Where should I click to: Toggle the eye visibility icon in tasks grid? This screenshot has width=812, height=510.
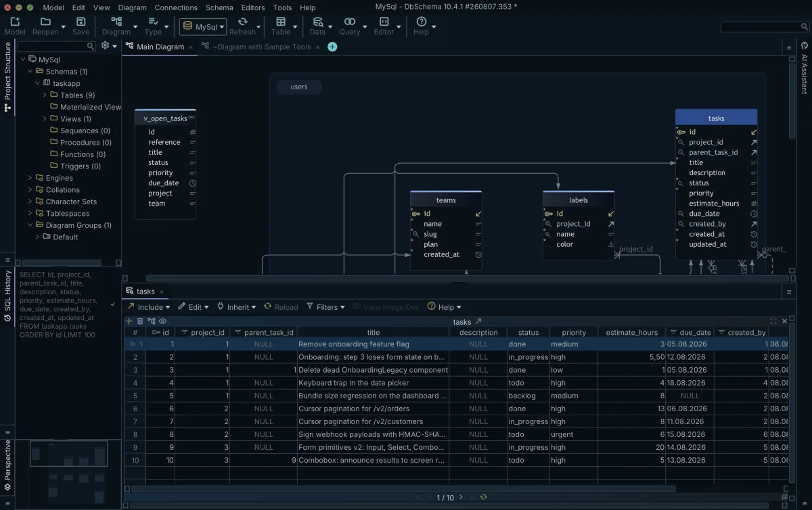click(x=162, y=321)
